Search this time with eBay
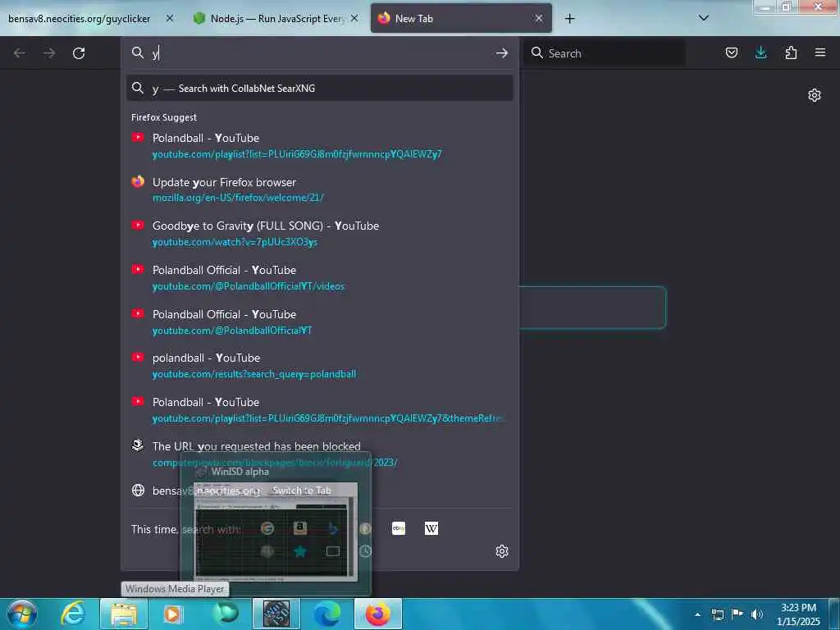 tap(399, 529)
